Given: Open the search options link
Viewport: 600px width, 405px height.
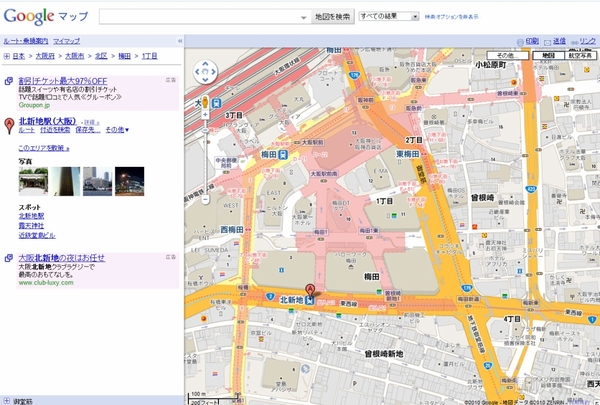Looking at the screenshot, I should click(x=452, y=17).
